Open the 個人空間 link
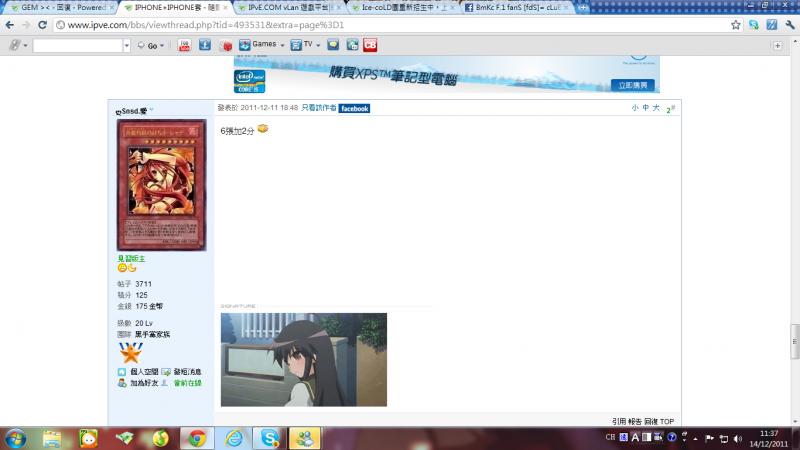800x450 pixels. click(144, 371)
